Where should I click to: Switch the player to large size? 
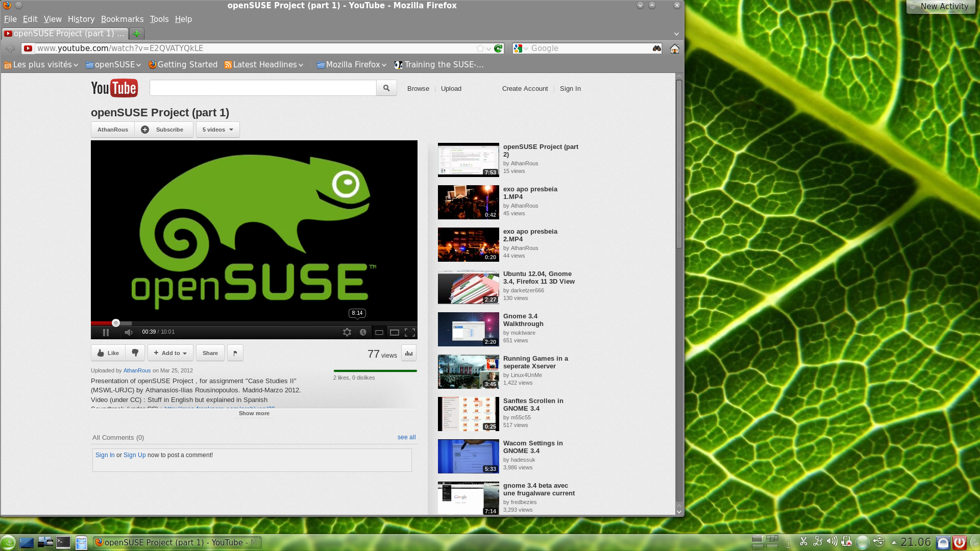pyautogui.click(x=395, y=332)
